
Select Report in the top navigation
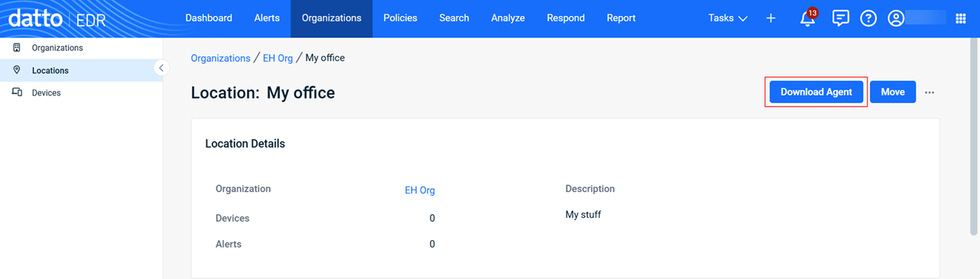(621, 18)
